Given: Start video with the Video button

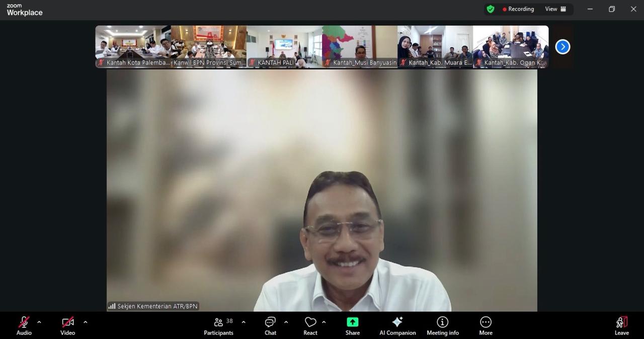Looking at the screenshot, I should (68, 325).
